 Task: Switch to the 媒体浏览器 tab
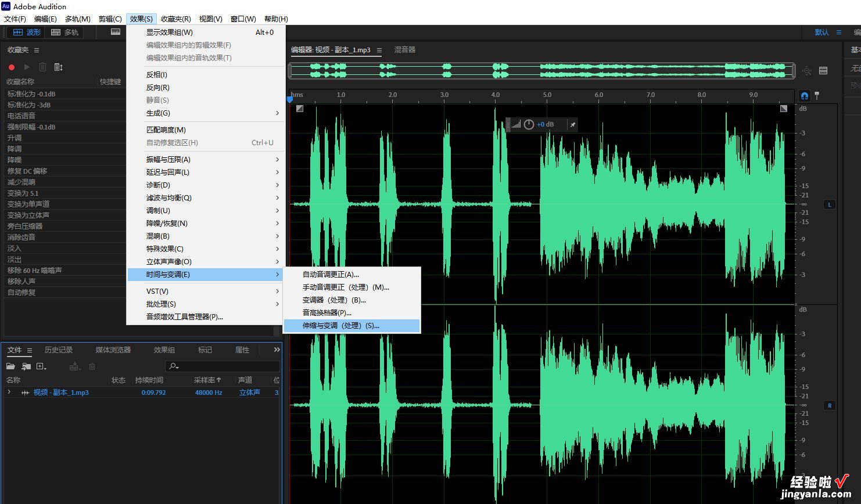click(x=113, y=350)
